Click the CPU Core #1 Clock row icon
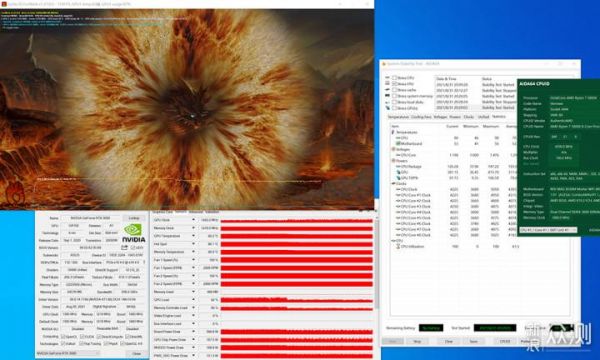Image resolution: width=600 pixels, height=360 pixels. click(x=398, y=195)
